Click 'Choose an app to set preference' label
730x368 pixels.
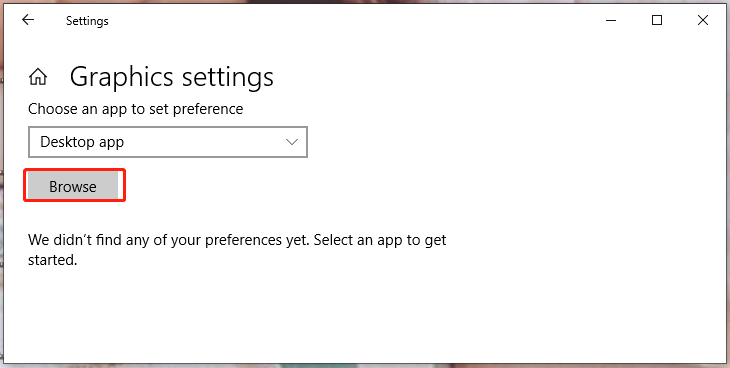(x=135, y=109)
